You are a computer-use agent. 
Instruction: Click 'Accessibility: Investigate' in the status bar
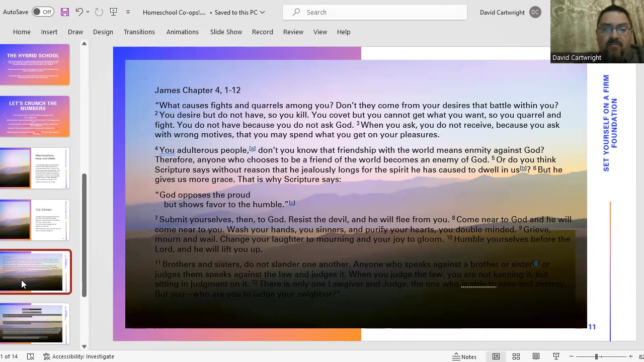[x=78, y=356]
